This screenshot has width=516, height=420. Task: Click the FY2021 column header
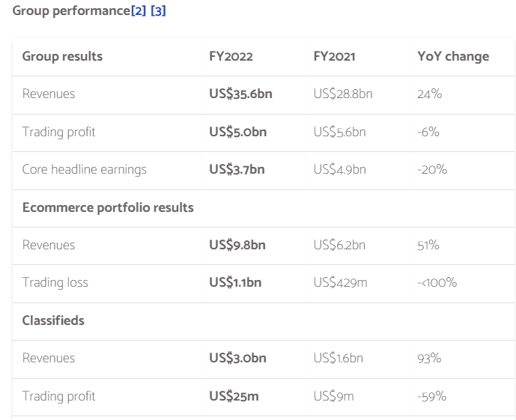[x=334, y=57]
